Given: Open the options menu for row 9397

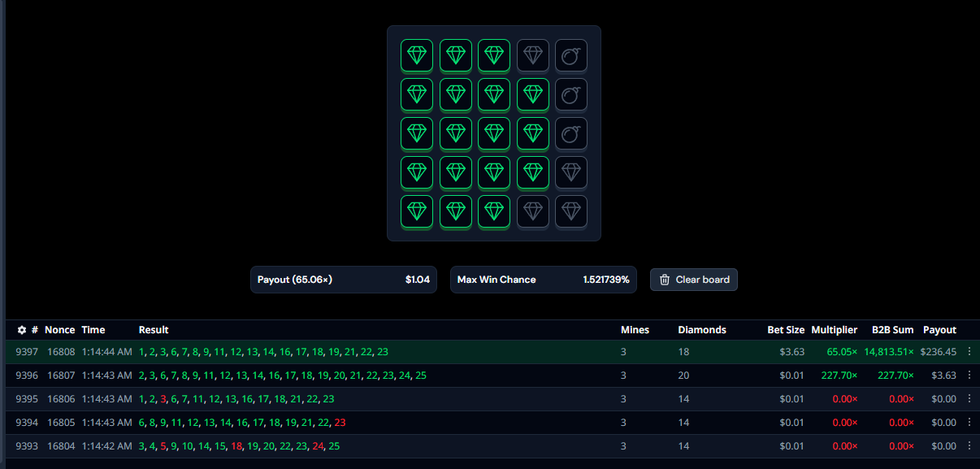Looking at the screenshot, I should 969,352.
